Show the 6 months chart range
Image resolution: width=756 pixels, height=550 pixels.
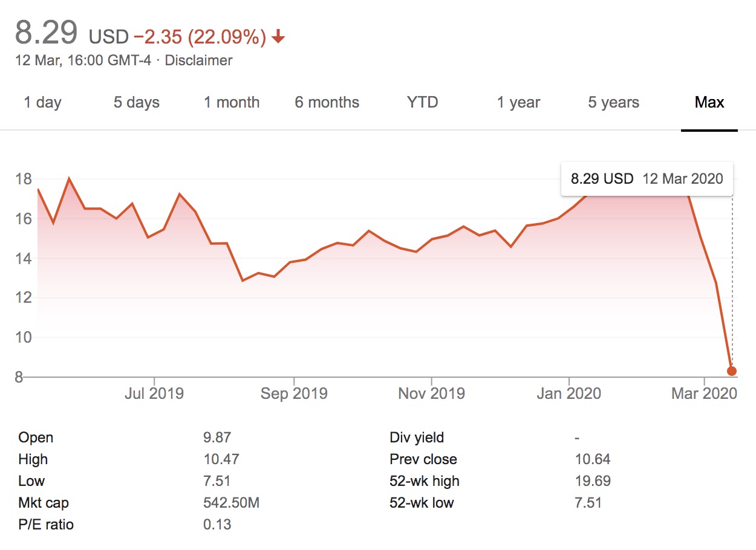[327, 103]
